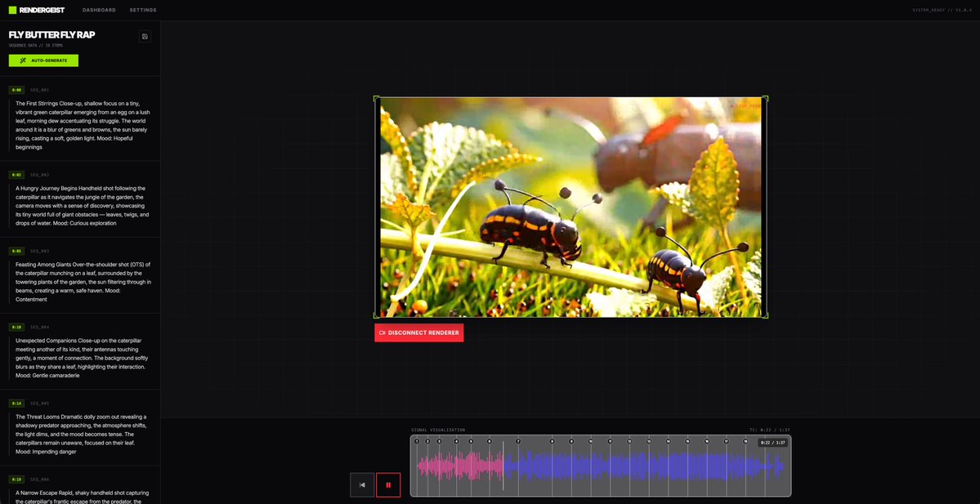Click the green Rendergeist logo icon
The image size is (980, 504).
pyautogui.click(x=11, y=10)
